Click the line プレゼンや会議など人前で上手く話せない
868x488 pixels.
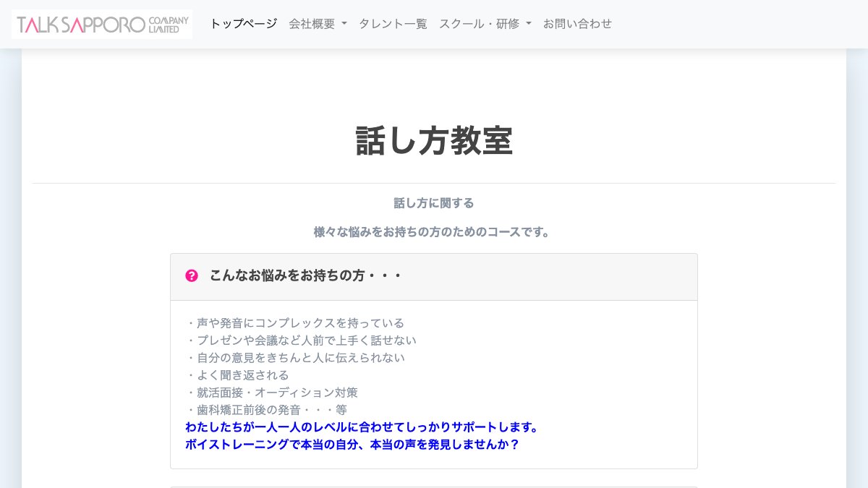click(301, 341)
